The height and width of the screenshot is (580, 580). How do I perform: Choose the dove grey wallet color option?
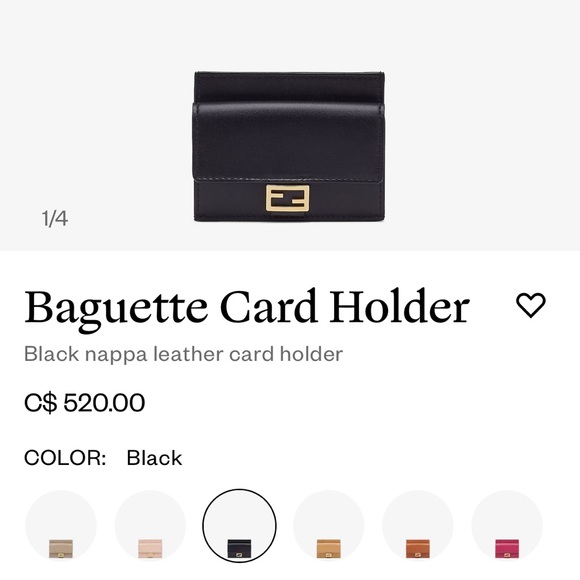[x=61, y=526]
